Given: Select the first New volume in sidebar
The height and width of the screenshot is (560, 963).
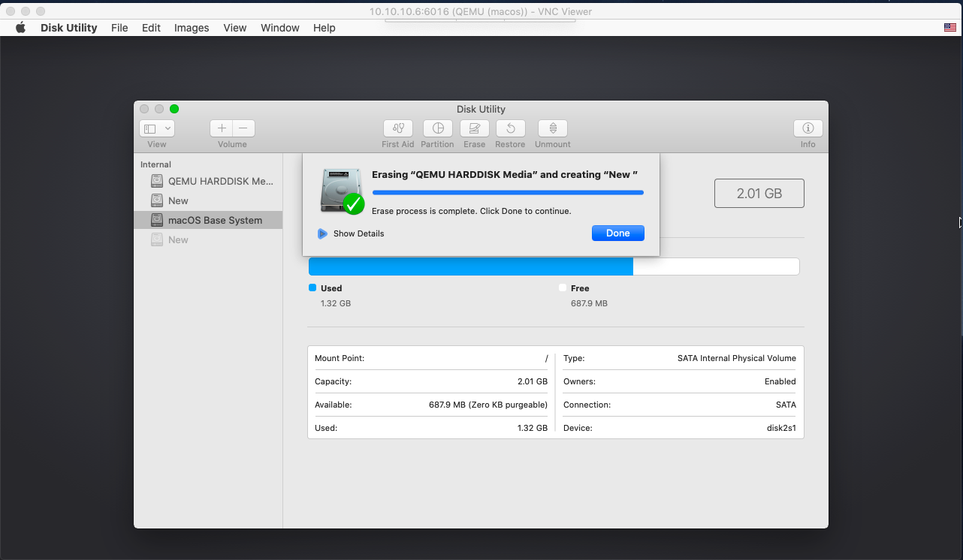Looking at the screenshot, I should click(208, 200).
